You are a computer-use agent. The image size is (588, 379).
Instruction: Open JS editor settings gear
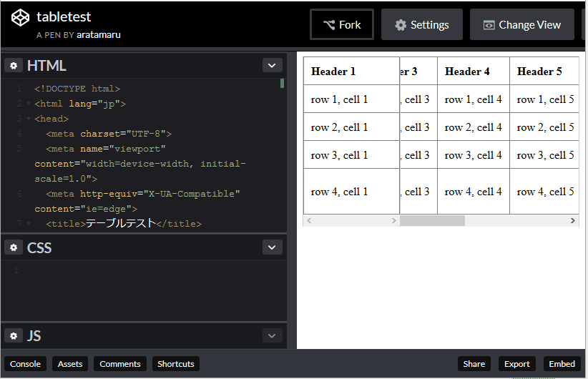14,336
